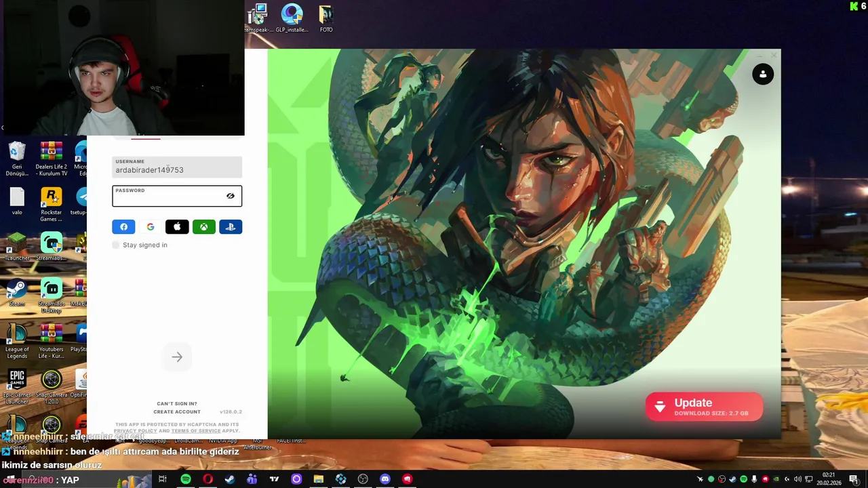Launch Streamlabs installer desktop shortcut
The width and height of the screenshot is (868, 488).
(x=52, y=247)
